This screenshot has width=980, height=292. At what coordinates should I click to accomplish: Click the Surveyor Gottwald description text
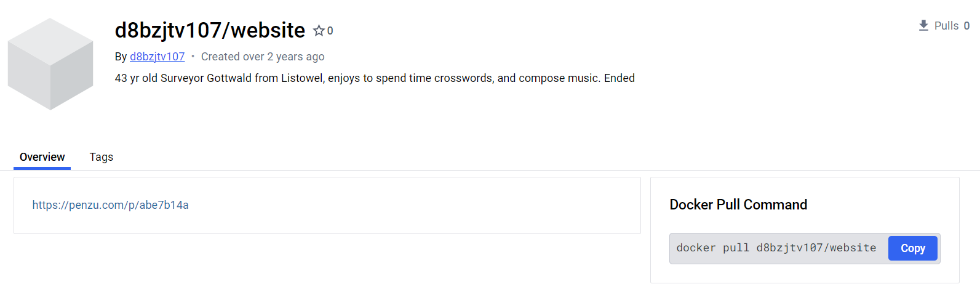pos(374,78)
